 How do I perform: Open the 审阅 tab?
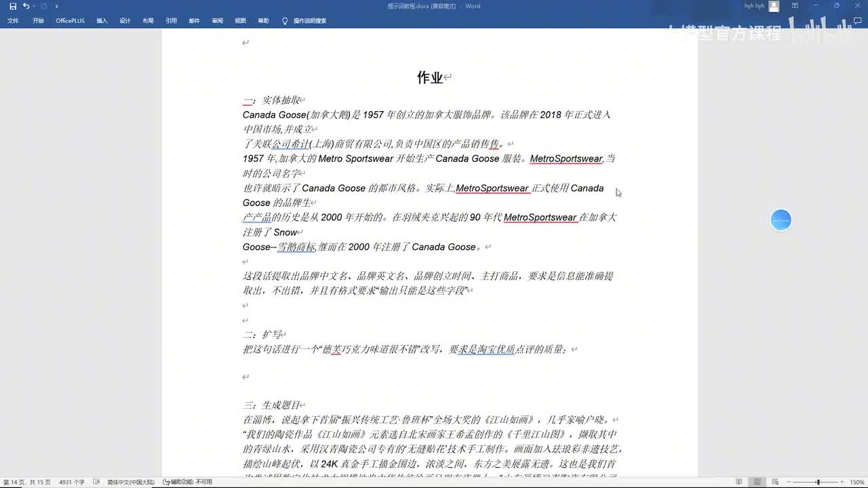[217, 21]
